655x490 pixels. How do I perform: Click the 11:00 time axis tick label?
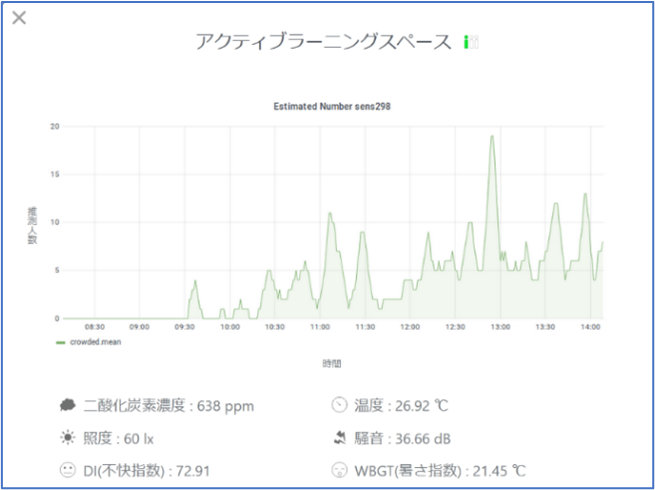tap(320, 327)
